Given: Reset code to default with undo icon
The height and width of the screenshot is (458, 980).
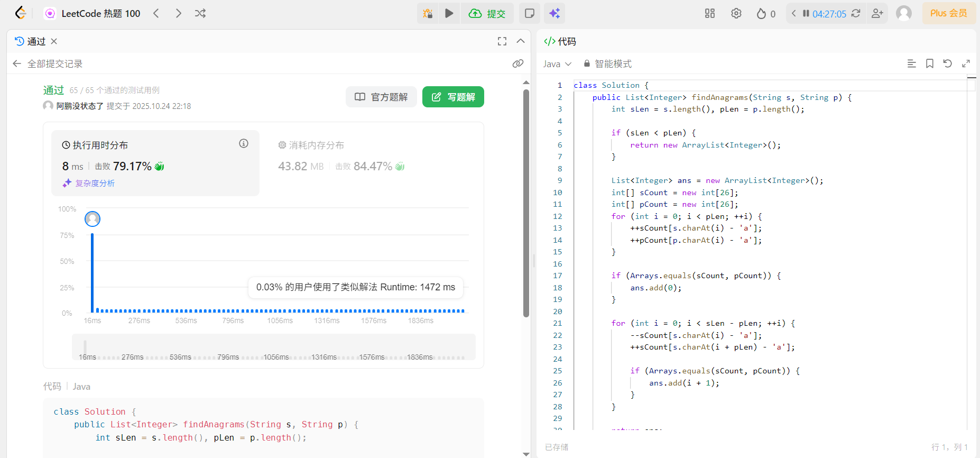Looking at the screenshot, I should [948, 63].
